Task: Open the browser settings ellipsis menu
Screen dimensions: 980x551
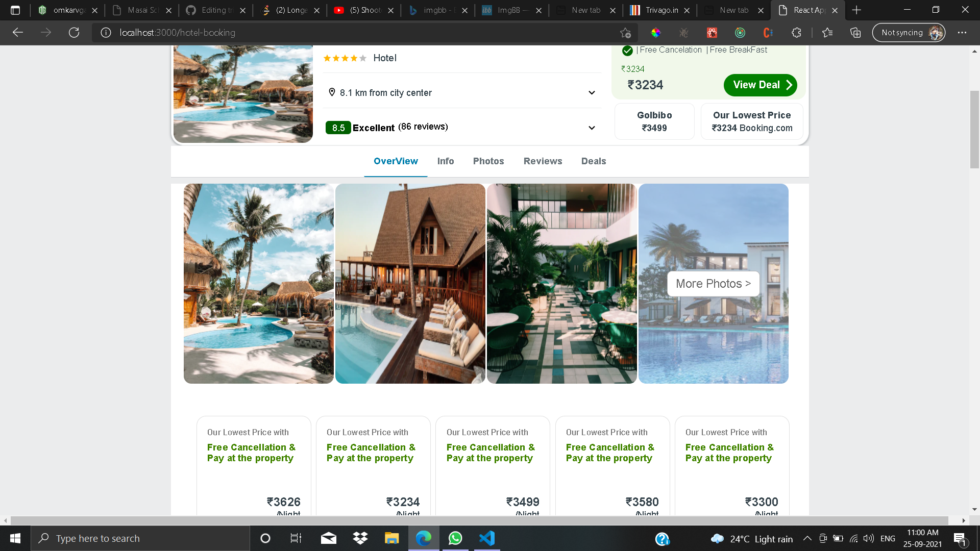Action: pos(962,33)
